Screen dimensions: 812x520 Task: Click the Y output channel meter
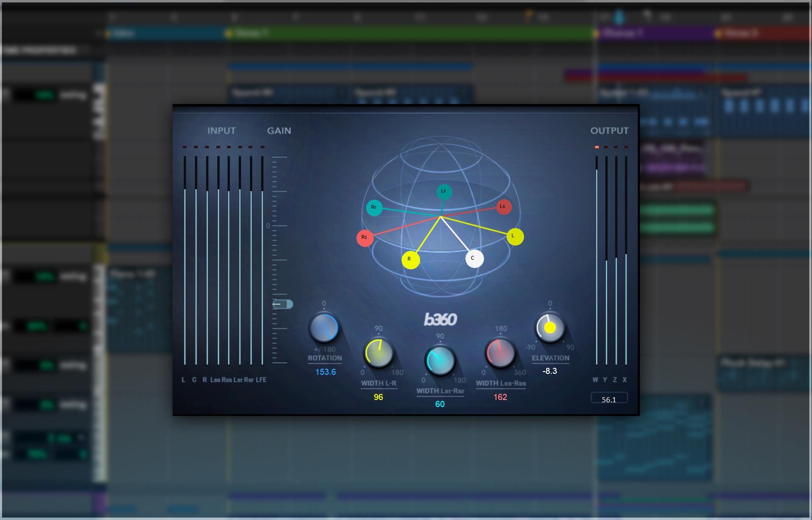coord(606,260)
